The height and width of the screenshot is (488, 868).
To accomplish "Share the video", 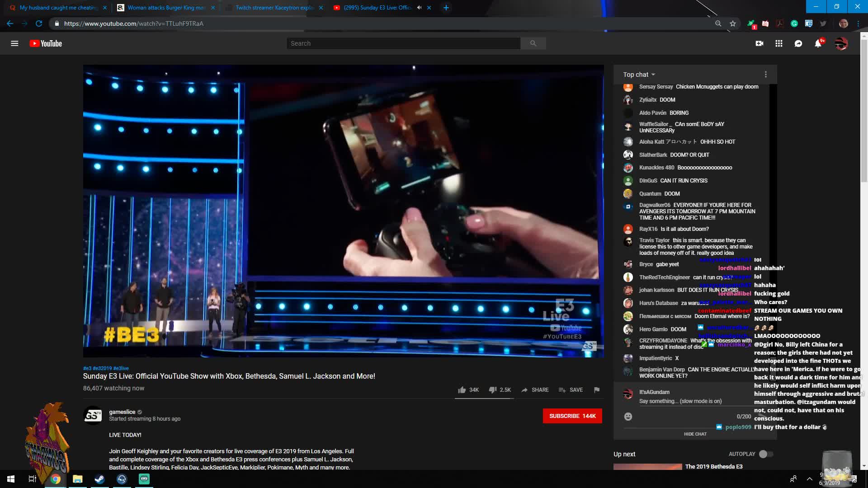I will coord(535,390).
